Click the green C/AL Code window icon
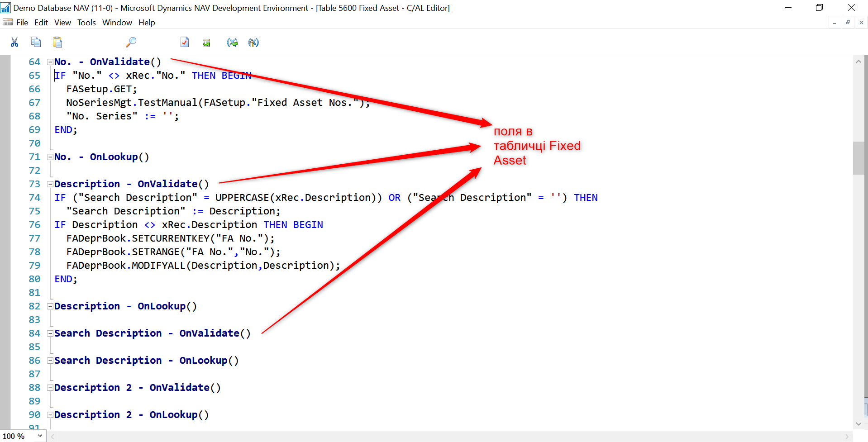868x442 pixels. pyautogui.click(x=206, y=43)
